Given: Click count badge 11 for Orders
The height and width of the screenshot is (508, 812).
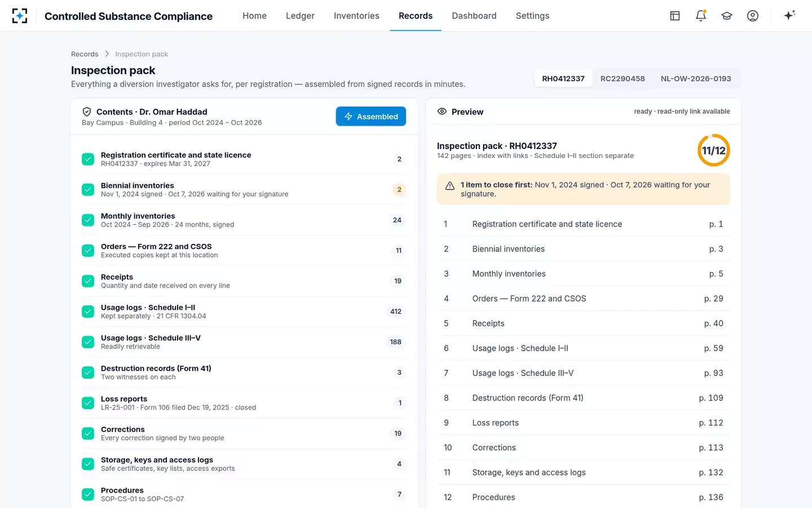Looking at the screenshot, I should click(399, 251).
